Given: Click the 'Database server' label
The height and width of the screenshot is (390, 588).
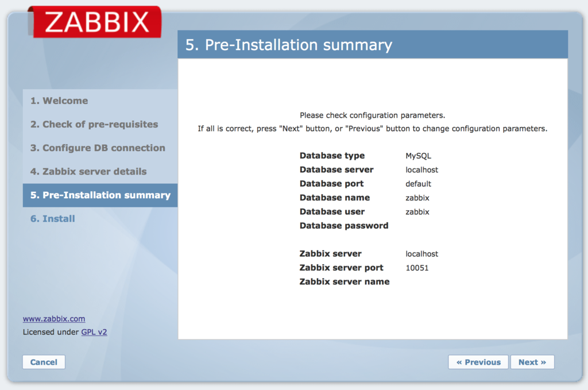Looking at the screenshot, I should pos(336,170).
